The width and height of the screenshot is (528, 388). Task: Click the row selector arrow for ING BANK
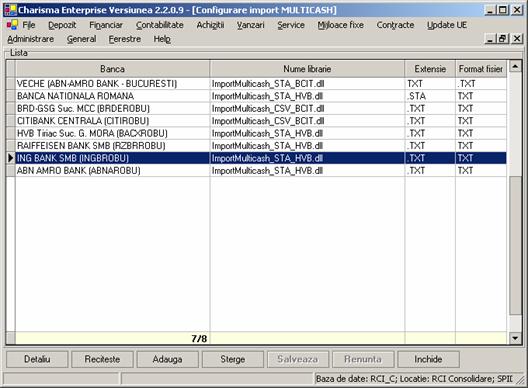10,158
